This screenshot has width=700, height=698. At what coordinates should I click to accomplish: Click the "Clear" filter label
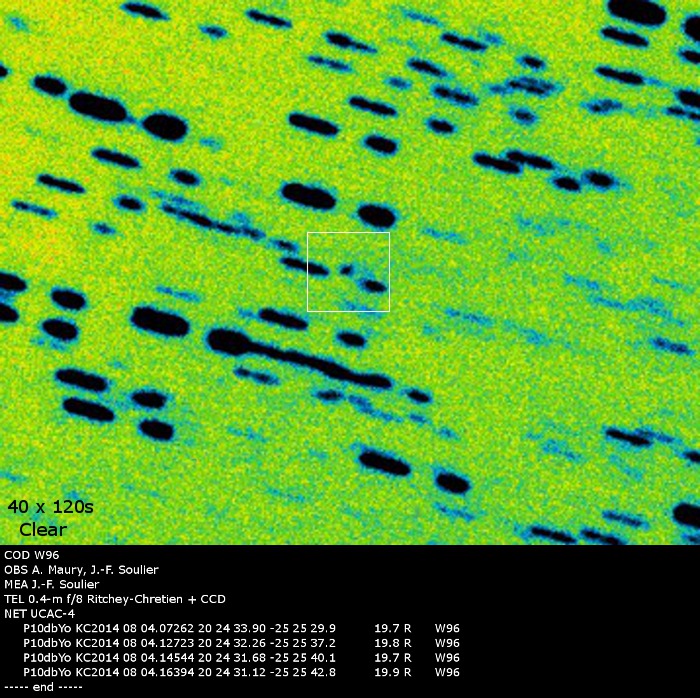(x=43, y=530)
